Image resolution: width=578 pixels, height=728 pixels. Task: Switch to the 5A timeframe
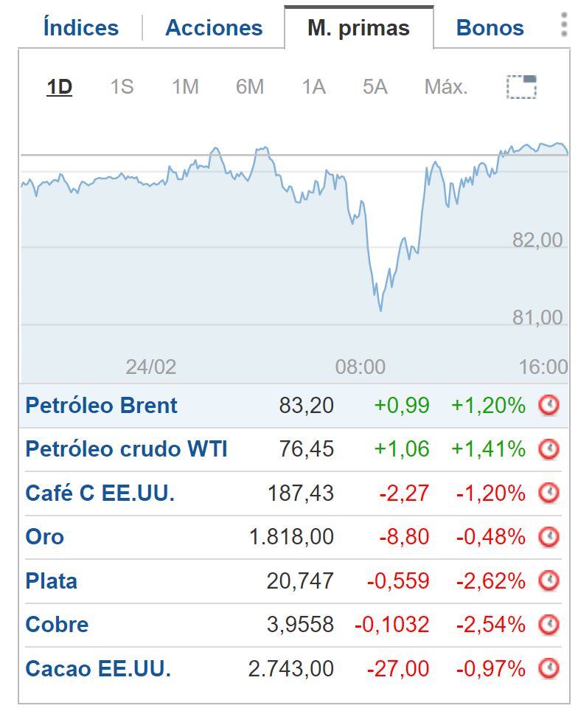[375, 86]
